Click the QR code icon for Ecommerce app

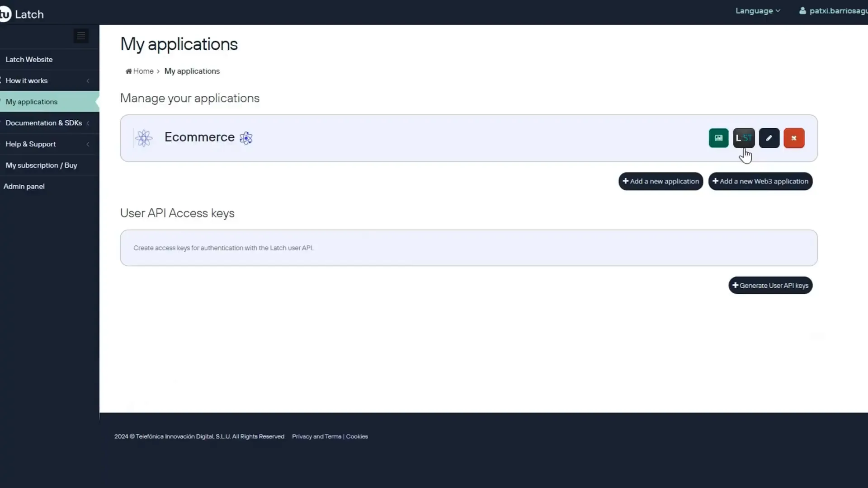pos(718,138)
